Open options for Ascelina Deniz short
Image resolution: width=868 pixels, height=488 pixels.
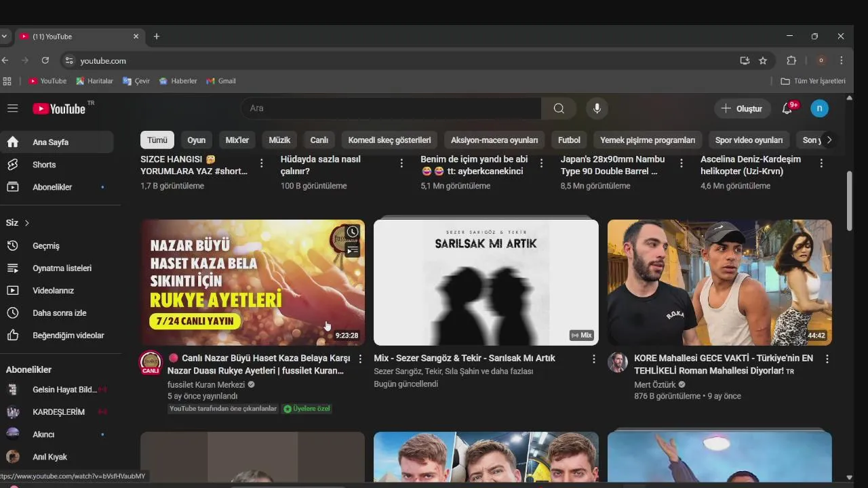coord(821,163)
